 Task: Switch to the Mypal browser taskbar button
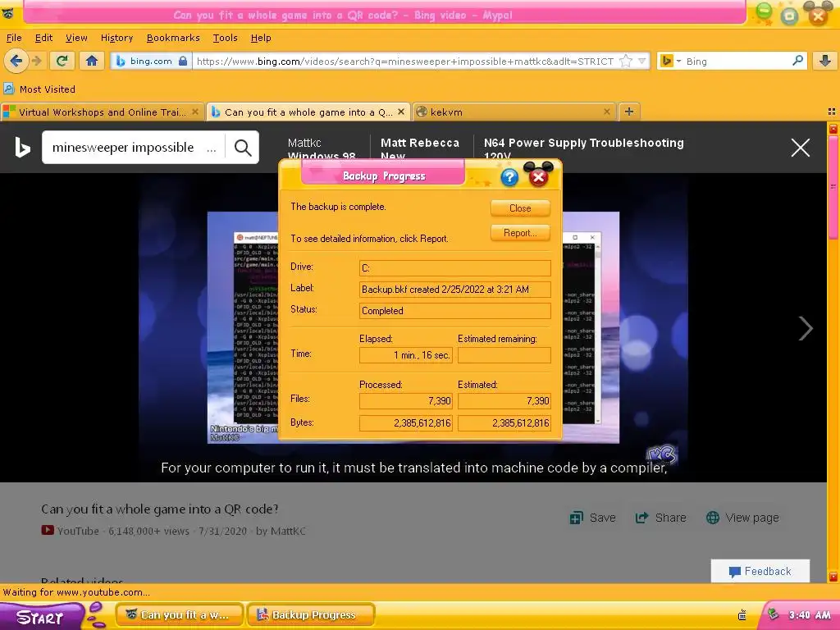click(180, 615)
